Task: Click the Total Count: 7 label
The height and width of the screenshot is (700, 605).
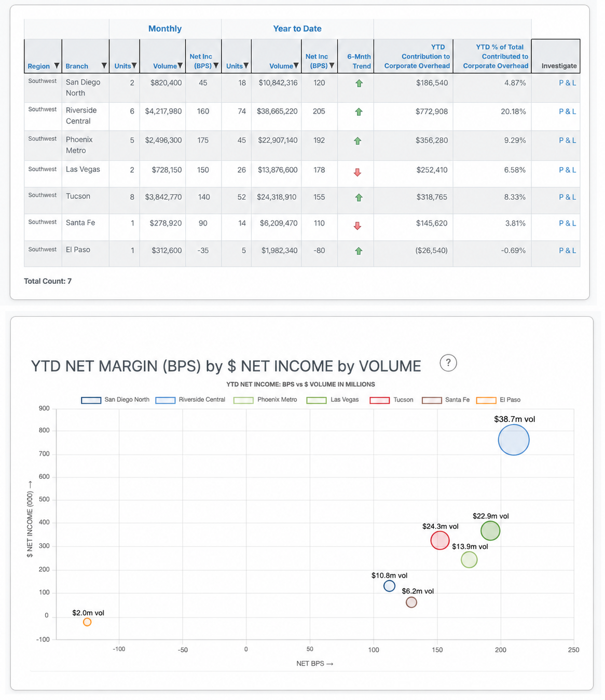Action: [48, 281]
